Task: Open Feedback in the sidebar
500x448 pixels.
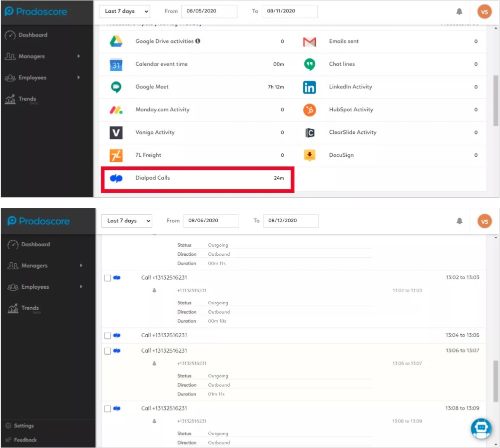Action: tap(21, 440)
